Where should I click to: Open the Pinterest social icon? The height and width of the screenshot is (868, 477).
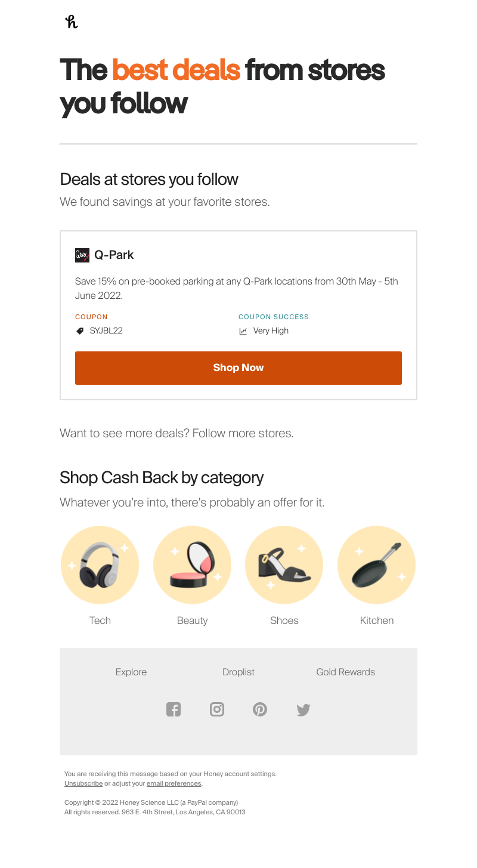(x=260, y=709)
